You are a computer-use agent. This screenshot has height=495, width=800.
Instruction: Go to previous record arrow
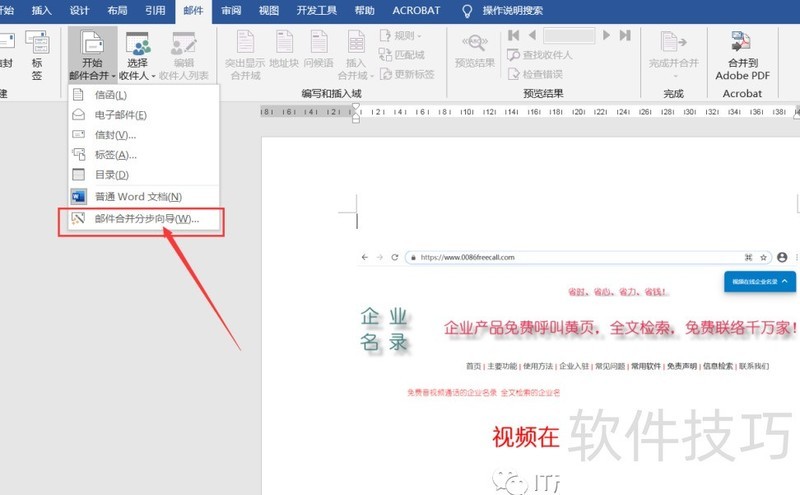click(x=532, y=35)
